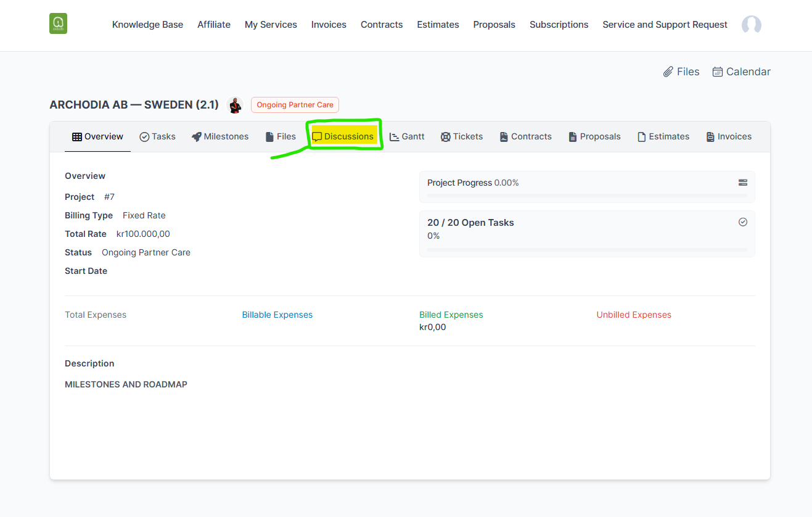
Task: Open the Tickets tab
Action: (462, 136)
